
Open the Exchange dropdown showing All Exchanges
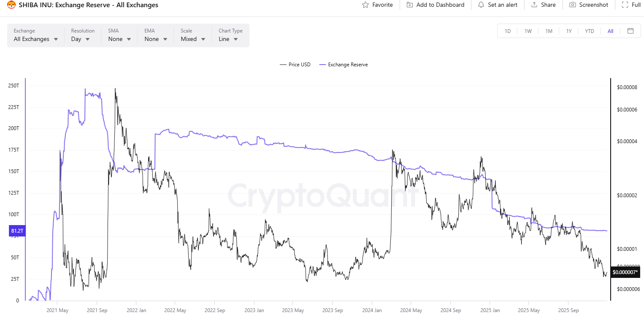pyautogui.click(x=35, y=39)
